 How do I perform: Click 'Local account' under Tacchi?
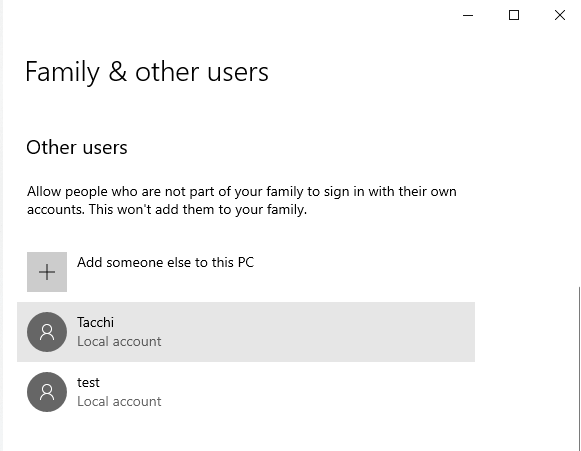click(119, 341)
